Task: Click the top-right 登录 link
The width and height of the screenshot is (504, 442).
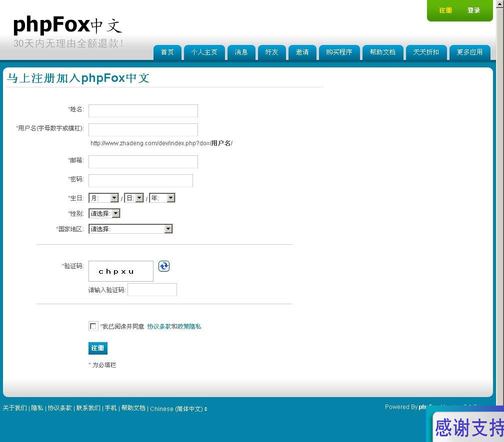Action: pos(473,10)
